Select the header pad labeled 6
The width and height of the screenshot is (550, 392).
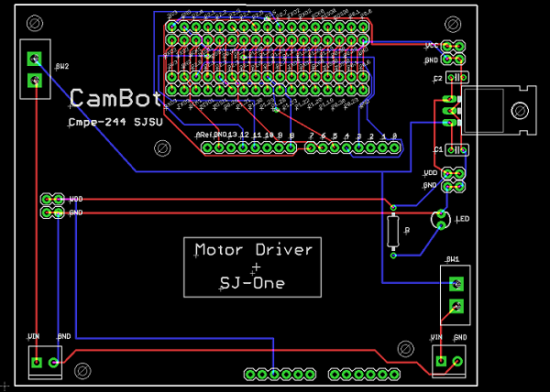pyautogui.click(x=323, y=147)
